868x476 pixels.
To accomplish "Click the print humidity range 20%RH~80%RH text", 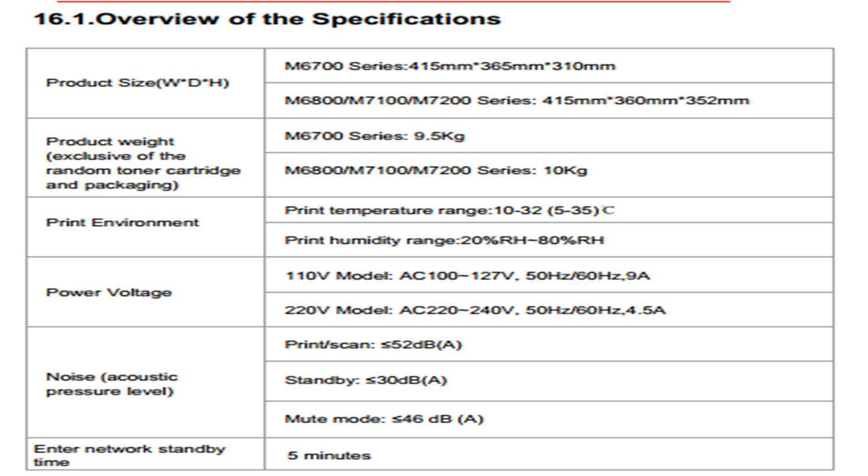I will pos(444,240).
